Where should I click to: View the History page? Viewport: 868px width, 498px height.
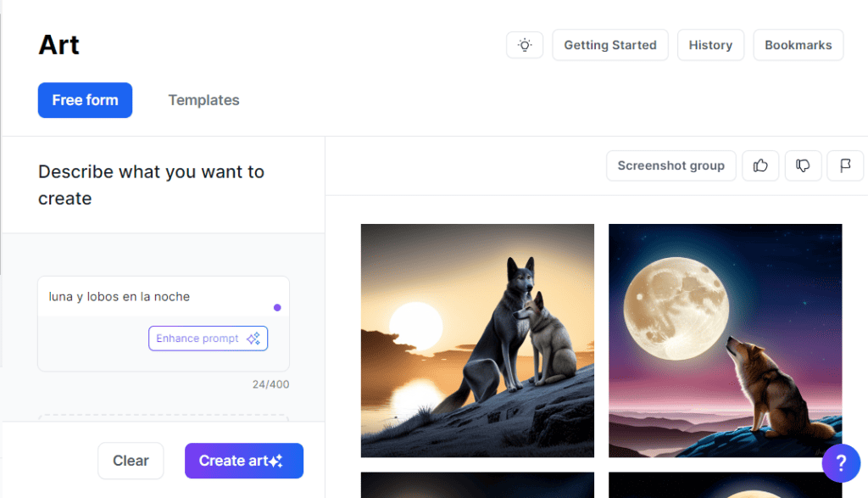pyautogui.click(x=710, y=45)
